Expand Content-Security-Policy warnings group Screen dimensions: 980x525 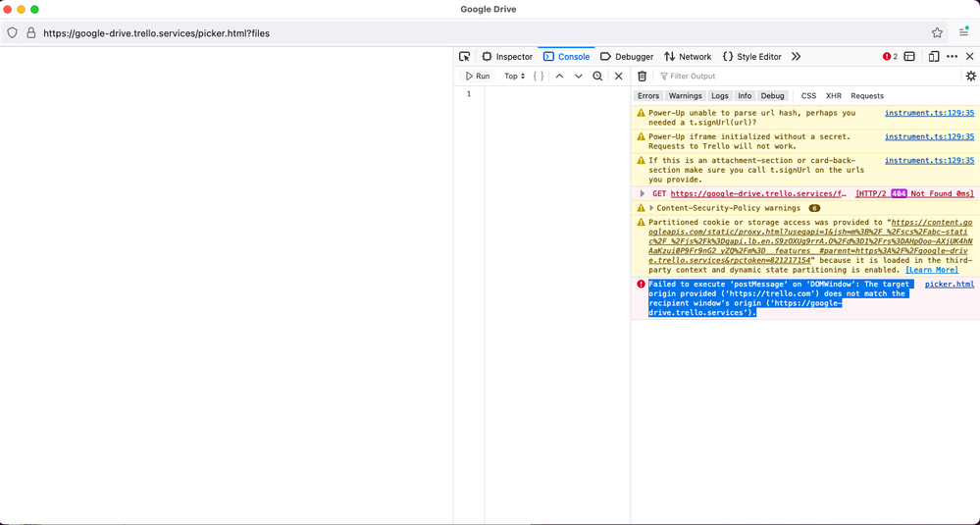coord(652,208)
